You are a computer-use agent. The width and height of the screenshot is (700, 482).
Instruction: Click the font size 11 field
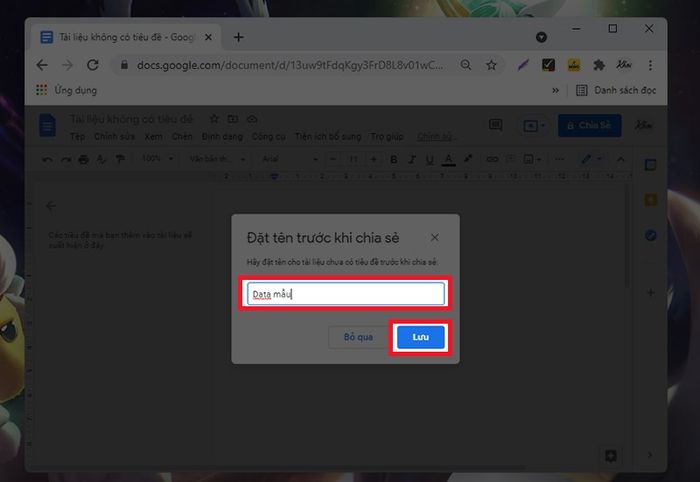[353, 159]
